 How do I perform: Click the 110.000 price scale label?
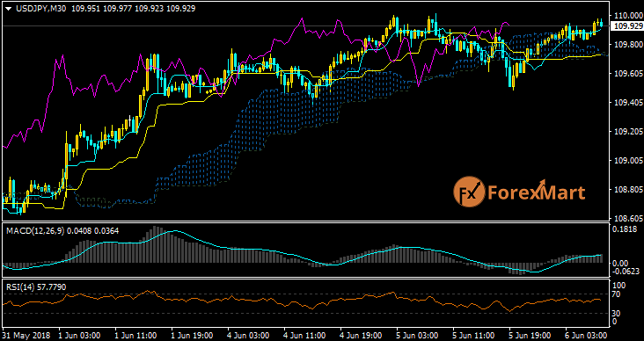pyautogui.click(x=627, y=15)
